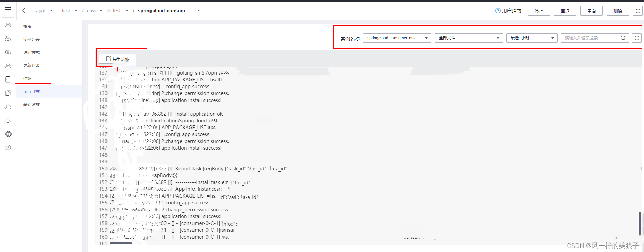Viewport: 644px width, 252px height.
Task: Click log line 150 'Report task:{reqBody' text
Action: click(x=201, y=169)
